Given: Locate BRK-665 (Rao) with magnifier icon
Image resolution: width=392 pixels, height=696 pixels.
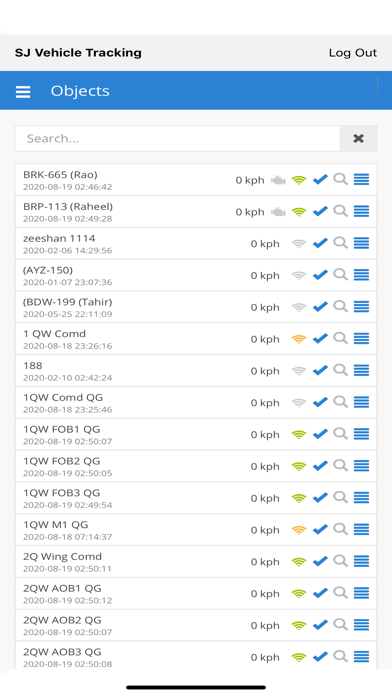Looking at the screenshot, I should (x=341, y=179).
